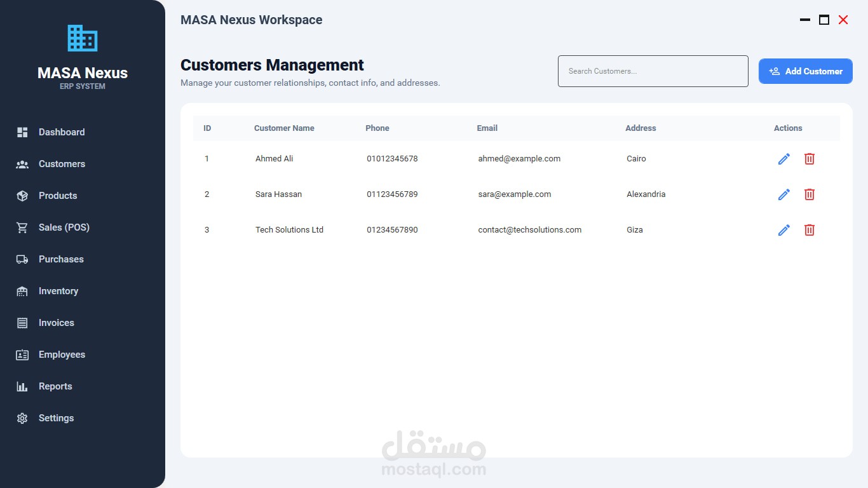This screenshot has height=488, width=868.
Task: Click the Products box icon in sidebar
Action: pyautogui.click(x=22, y=196)
